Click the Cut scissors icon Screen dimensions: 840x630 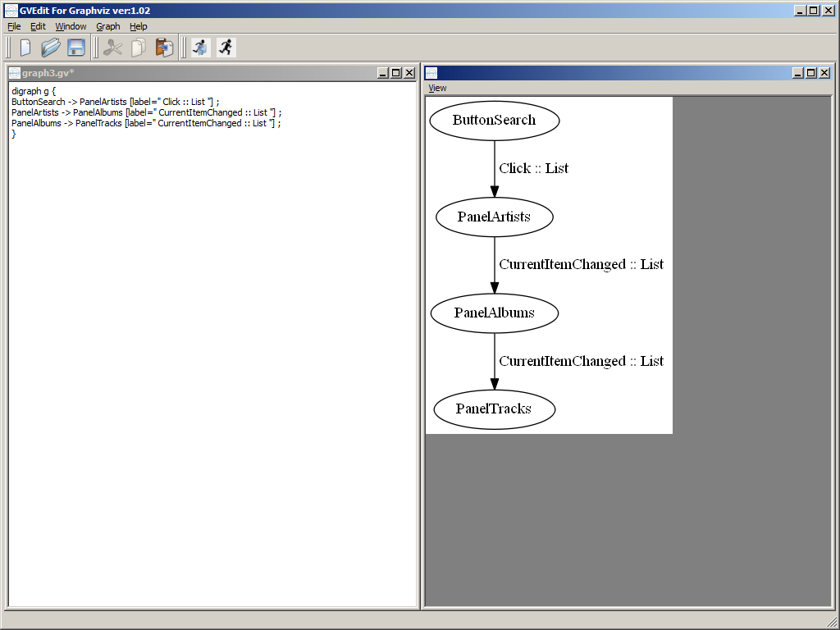point(112,48)
